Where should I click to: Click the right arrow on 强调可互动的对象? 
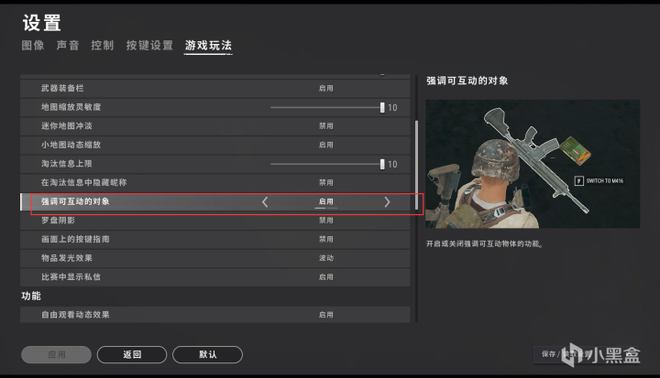[387, 202]
